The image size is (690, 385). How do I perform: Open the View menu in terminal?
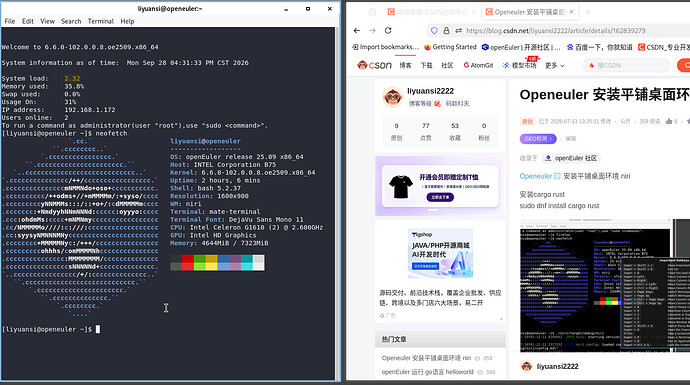pyautogui.click(x=48, y=21)
